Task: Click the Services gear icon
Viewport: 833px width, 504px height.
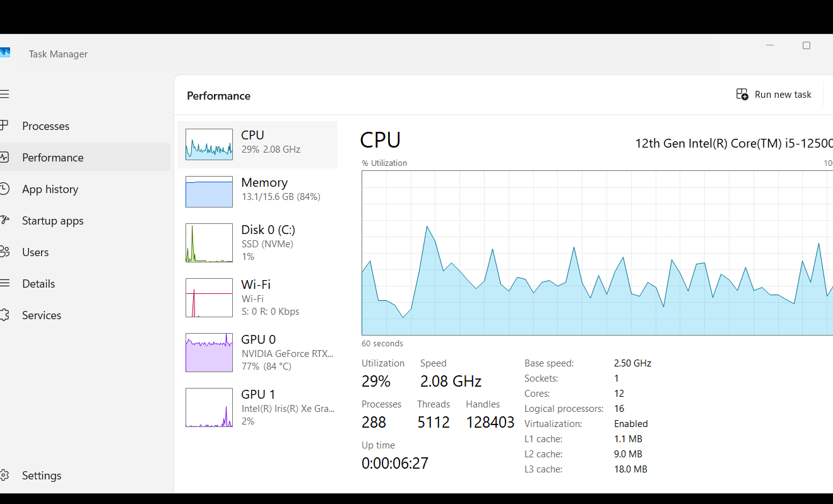Action: [x=4, y=315]
